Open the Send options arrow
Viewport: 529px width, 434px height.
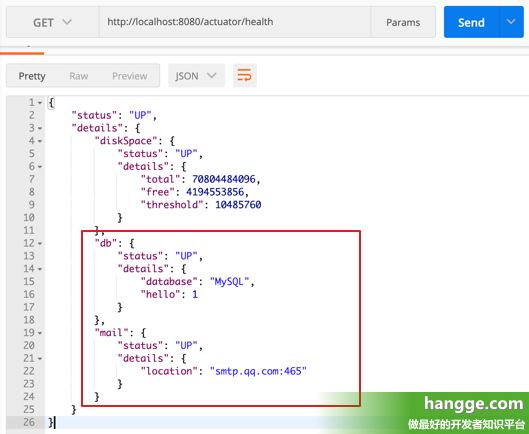click(x=511, y=22)
